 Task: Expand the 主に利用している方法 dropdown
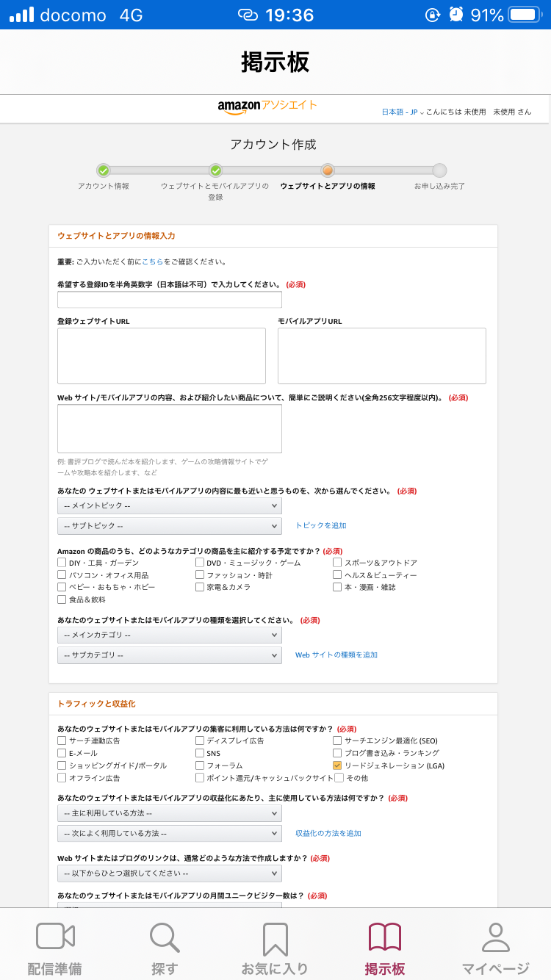coord(169,813)
